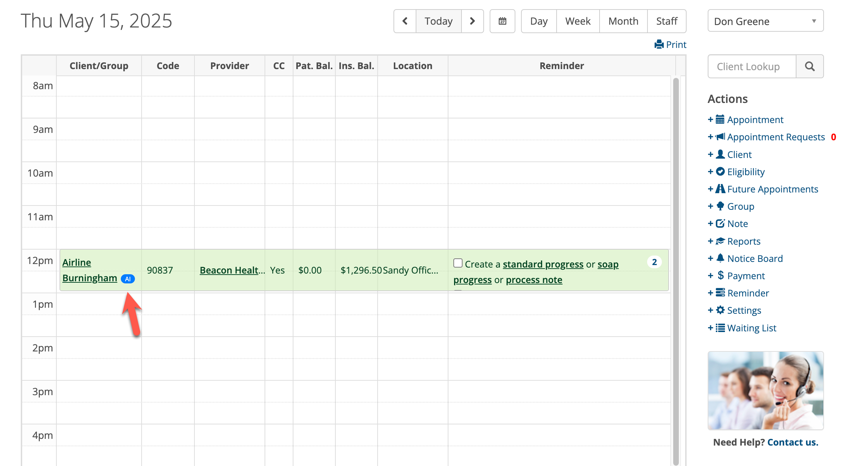Viewport: 868px width, 466px height.
Task: Click the support agent photo
Action: [765, 390]
